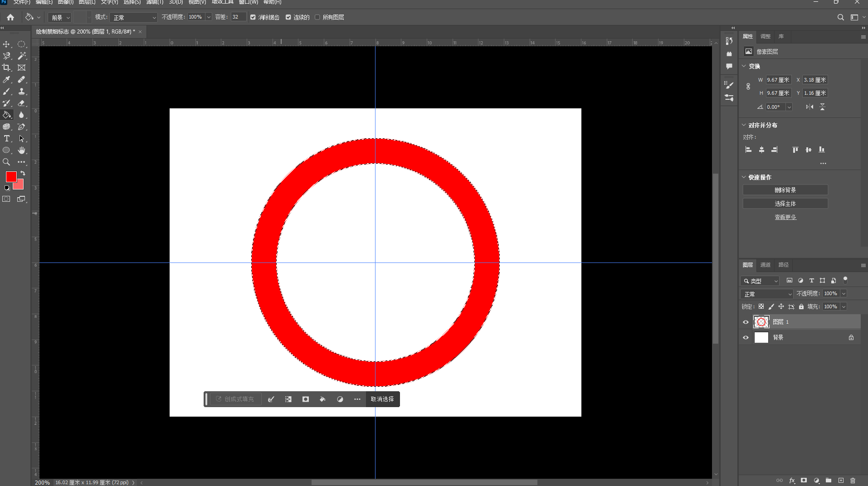Select the Move tool
868x486 pixels.
[6, 44]
